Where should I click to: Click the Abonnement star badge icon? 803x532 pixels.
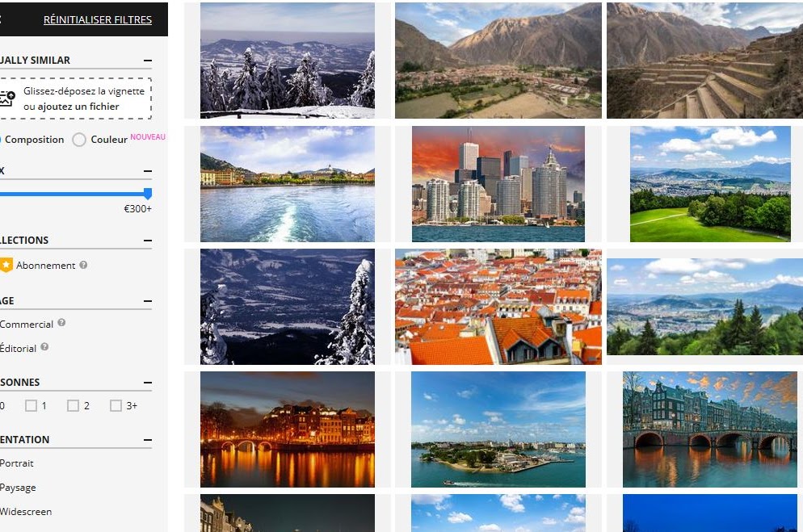pyautogui.click(x=6, y=265)
